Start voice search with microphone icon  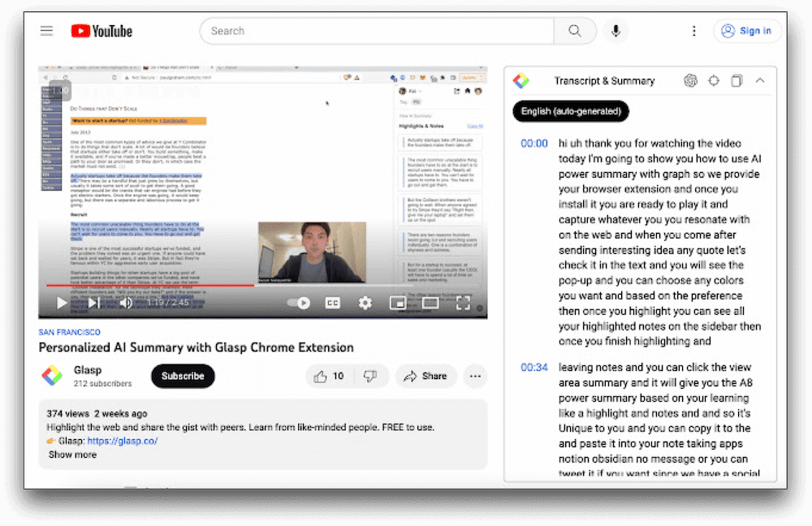615,31
